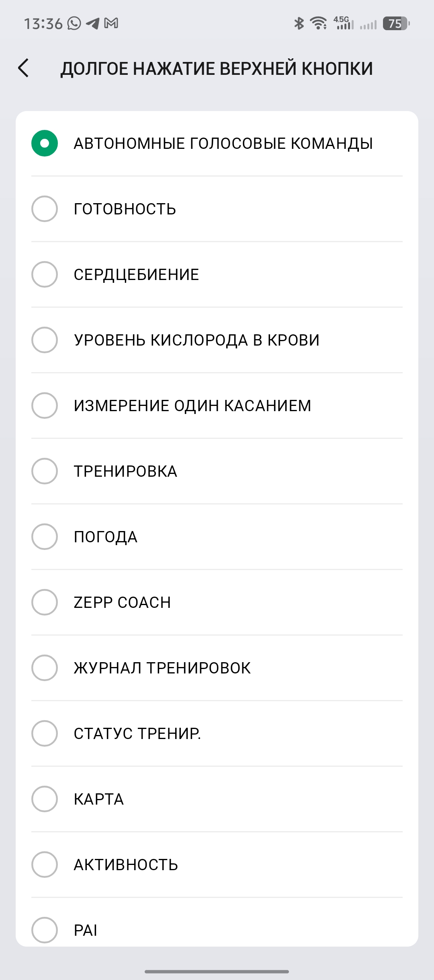The height and width of the screenshot is (980, 434).
Task: Select the ЖУРНАЛ ТРЕНИРОВОК radio option
Action: (45, 668)
